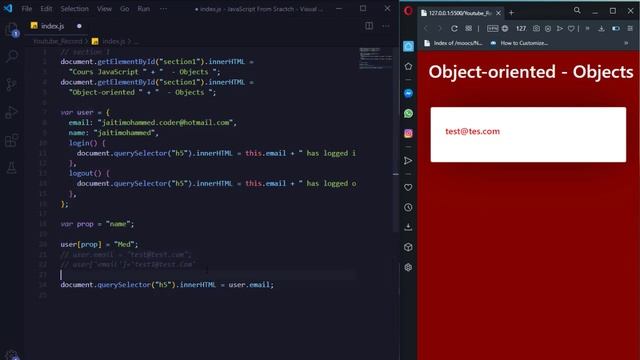640x360 pixels.
Task: Click 'test@tes.com' text on page
Action: click(472, 131)
